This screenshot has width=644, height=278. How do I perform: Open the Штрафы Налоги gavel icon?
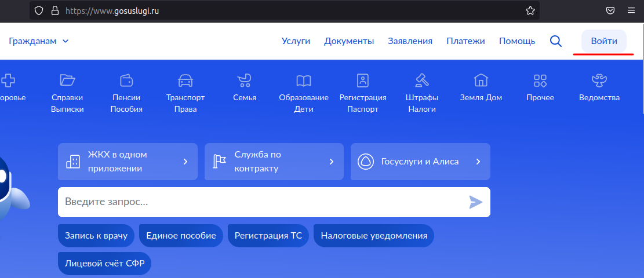pyautogui.click(x=422, y=80)
